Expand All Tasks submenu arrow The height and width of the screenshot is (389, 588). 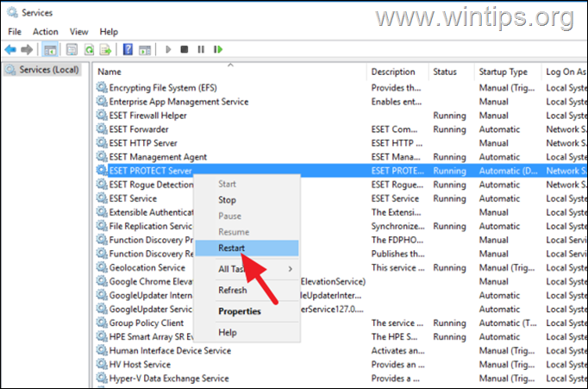(291, 269)
